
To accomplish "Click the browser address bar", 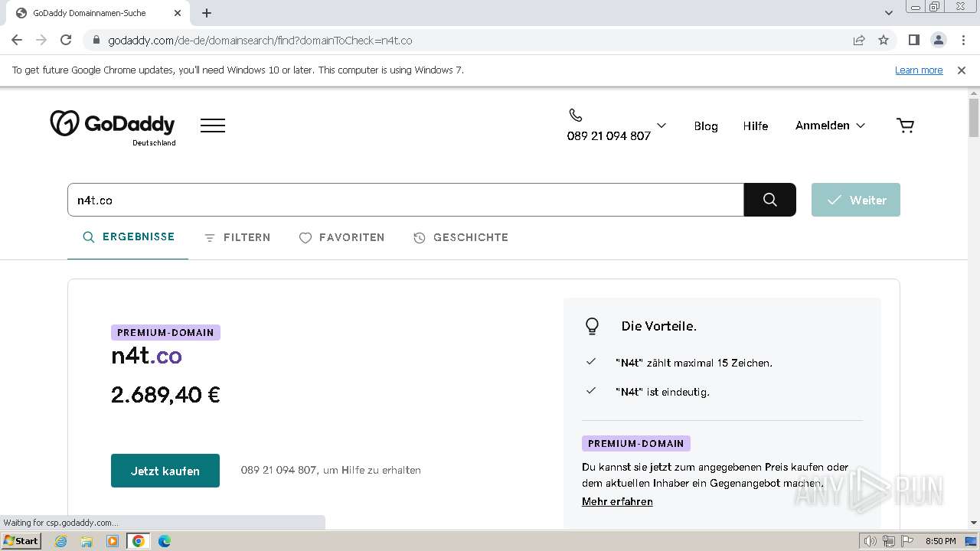I will (475, 40).
